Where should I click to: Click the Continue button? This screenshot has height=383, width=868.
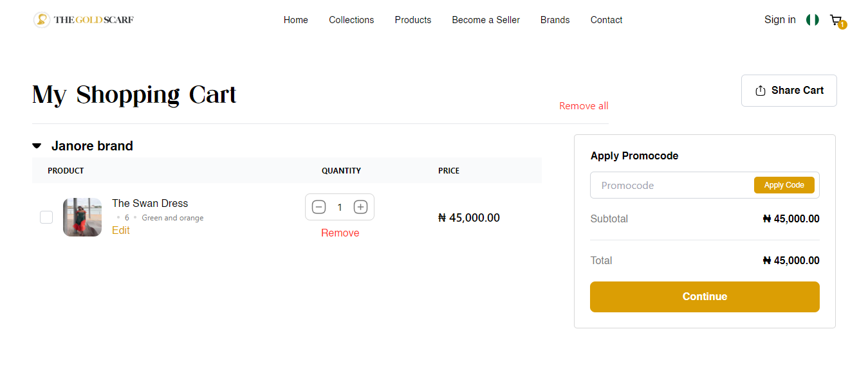(705, 297)
